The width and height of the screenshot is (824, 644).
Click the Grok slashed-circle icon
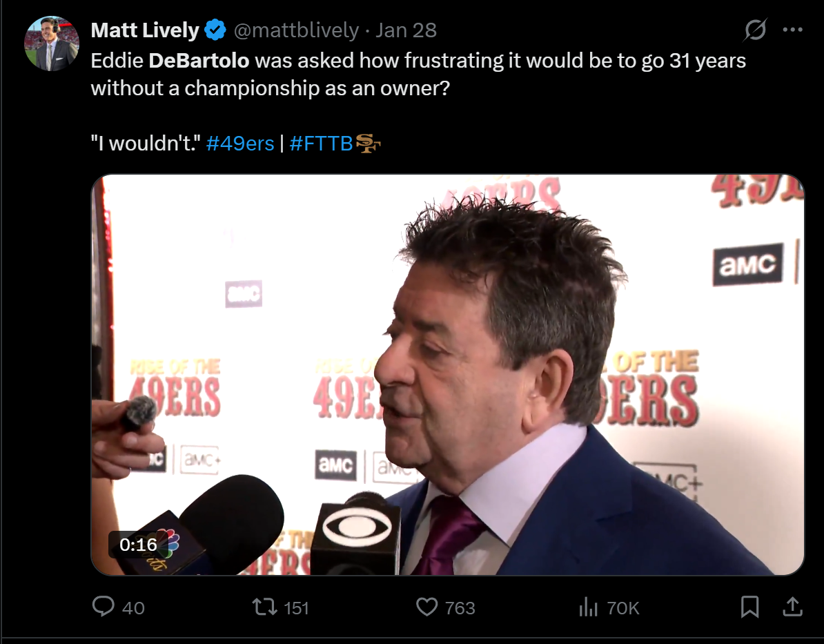coord(755,30)
